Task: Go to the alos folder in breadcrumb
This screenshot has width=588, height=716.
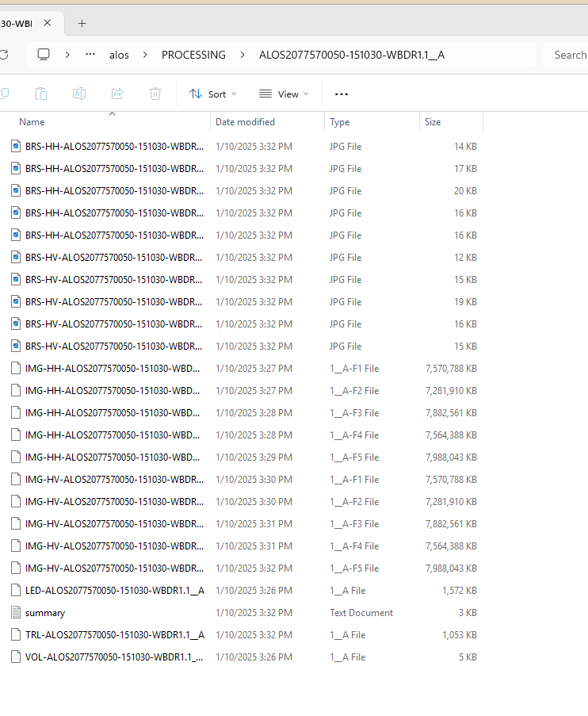Action: pyautogui.click(x=119, y=55)
